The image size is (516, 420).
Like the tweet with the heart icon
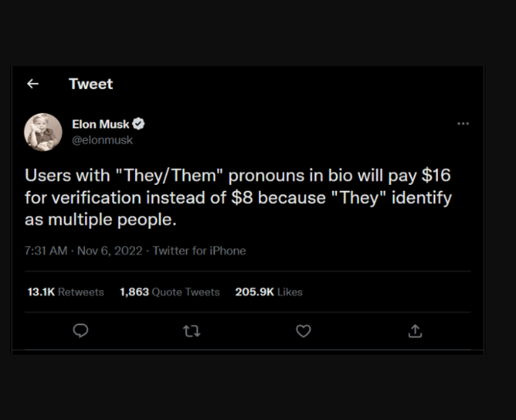[303, 331]
